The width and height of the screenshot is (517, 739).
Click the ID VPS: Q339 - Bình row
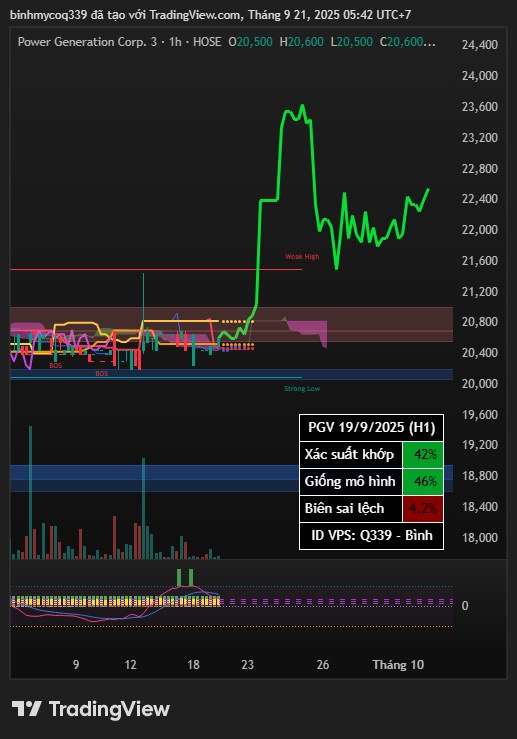tap(371, 535)
